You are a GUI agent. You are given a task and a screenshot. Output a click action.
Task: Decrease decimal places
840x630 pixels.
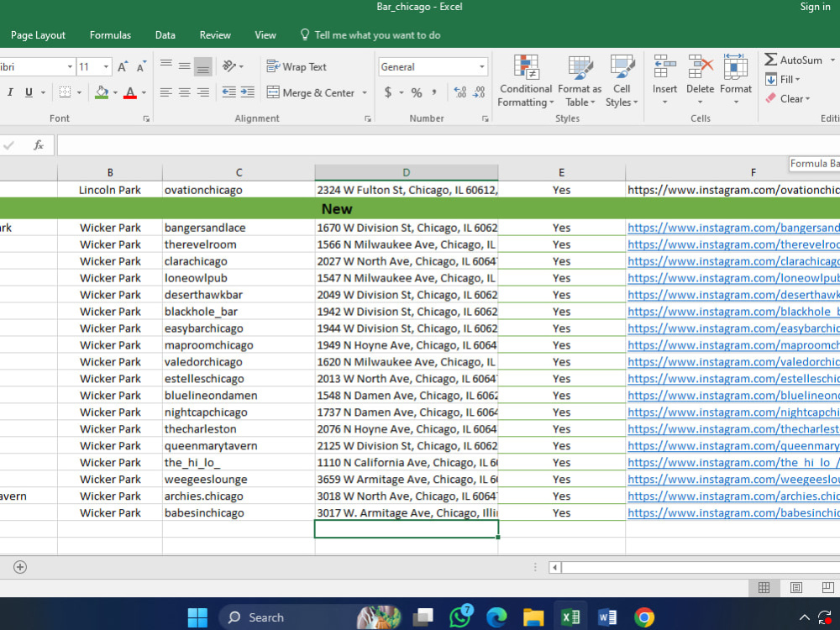tap(479, 92)
